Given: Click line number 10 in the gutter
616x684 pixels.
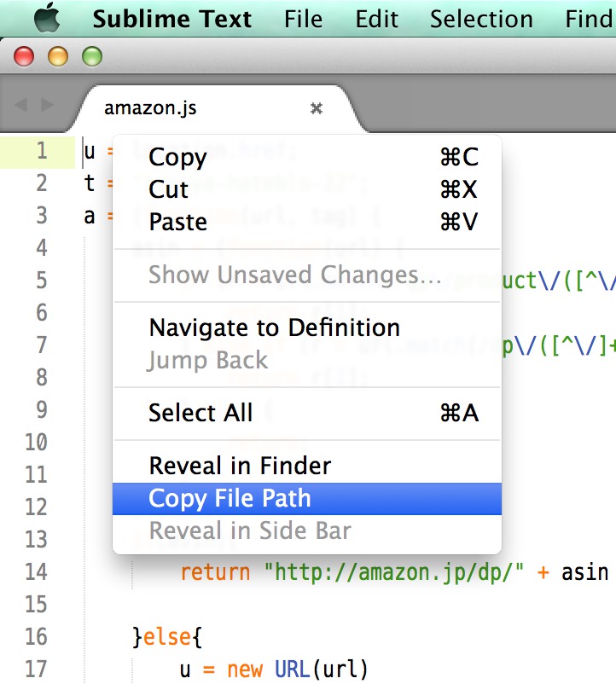Looking at the screenshot, I should [36, 442].
